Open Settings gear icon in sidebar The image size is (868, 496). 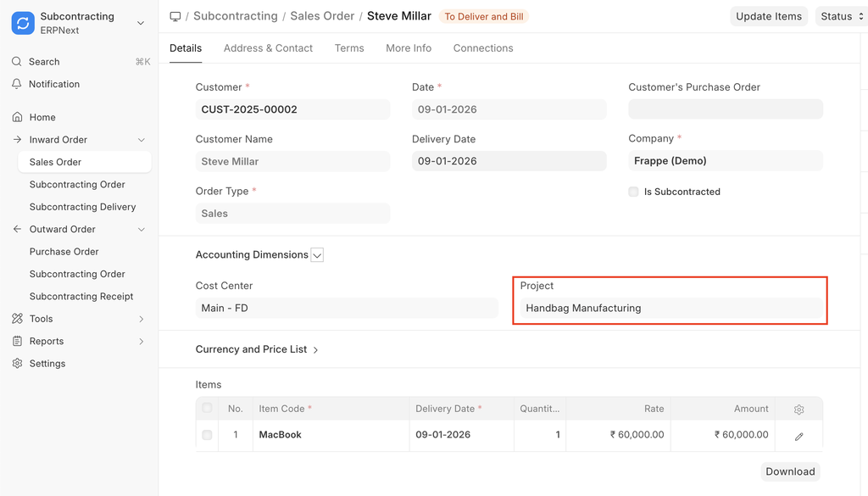[17, 364]
